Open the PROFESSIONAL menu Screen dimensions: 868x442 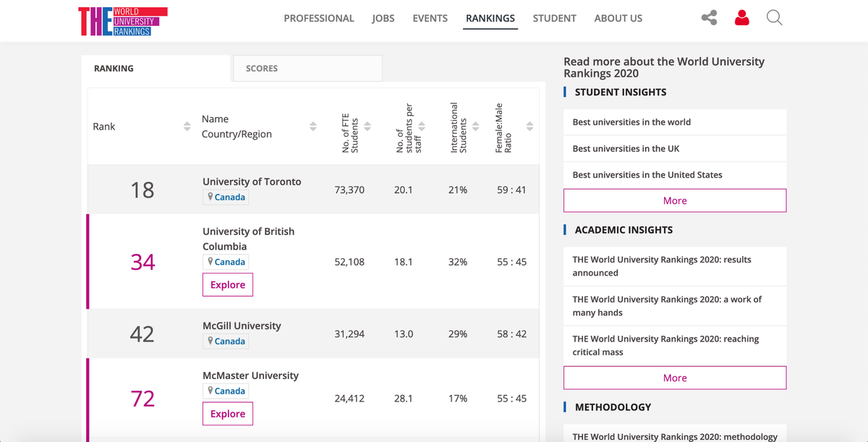[319, 18]
